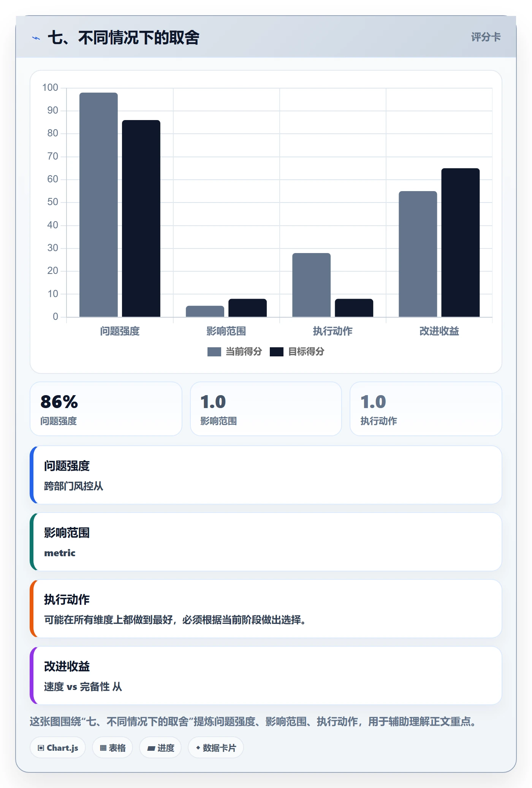Click the 评分卡 label in the header

click(x=486, y=37)
